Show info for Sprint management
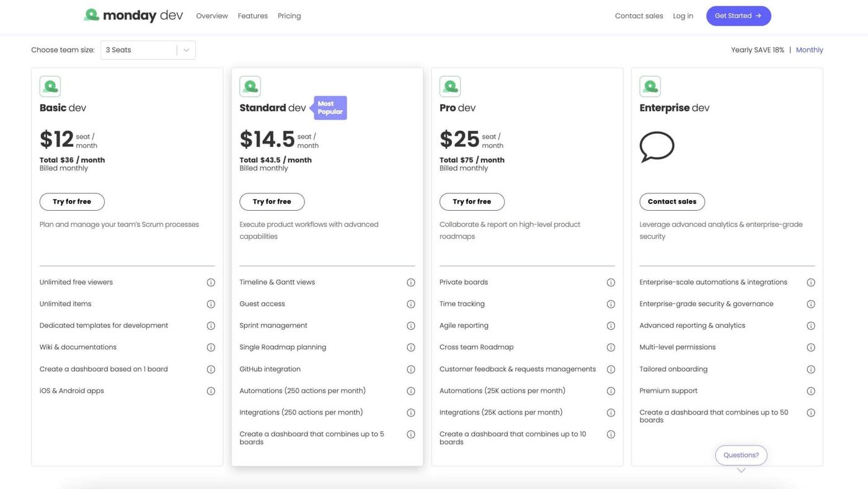The height and width of the screenshot is (489, 868). pos(410,326)
